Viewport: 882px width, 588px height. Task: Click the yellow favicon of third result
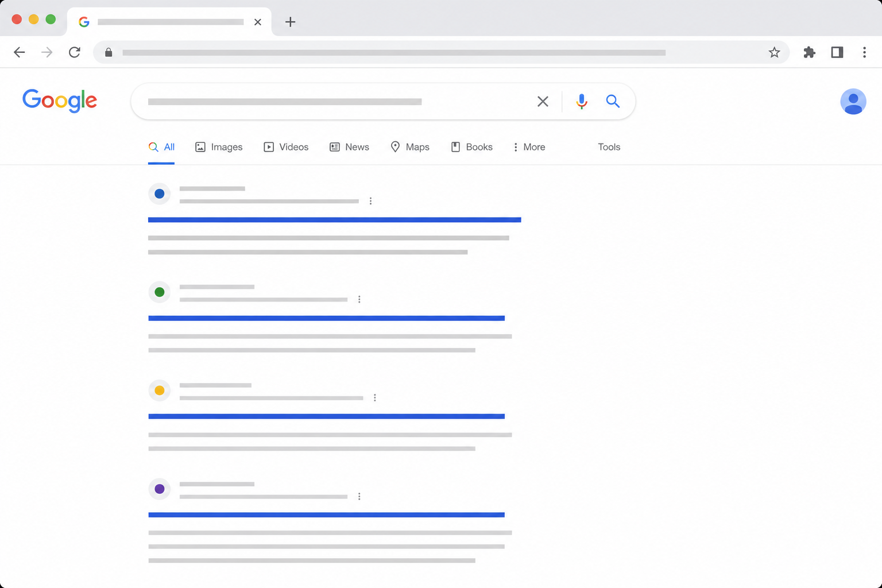pos(160,390)
